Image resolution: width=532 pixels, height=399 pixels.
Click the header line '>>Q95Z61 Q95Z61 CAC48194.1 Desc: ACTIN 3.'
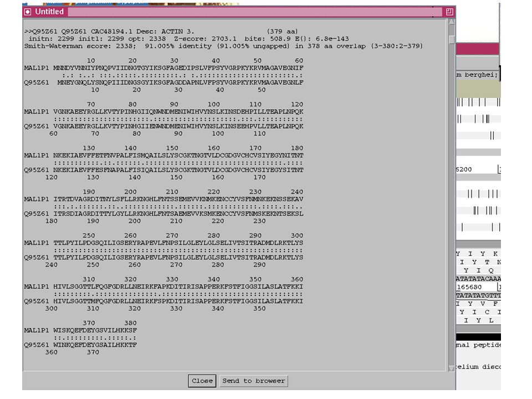pos(109,31)
